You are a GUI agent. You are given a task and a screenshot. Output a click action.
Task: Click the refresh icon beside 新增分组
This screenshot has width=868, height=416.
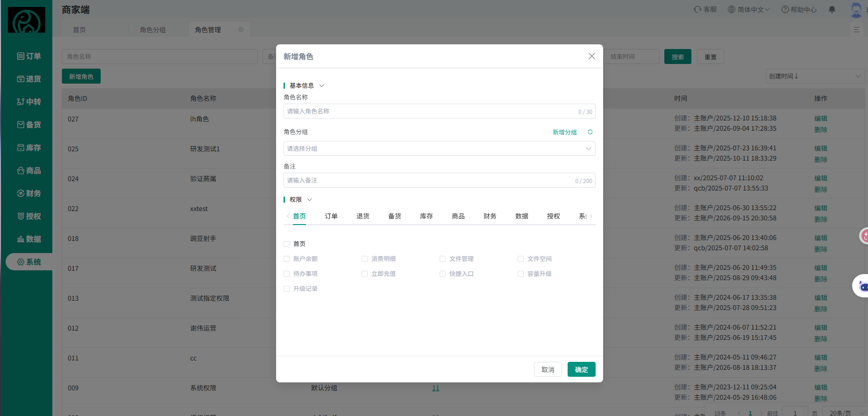pyautogui.click(x=590, y=132)
